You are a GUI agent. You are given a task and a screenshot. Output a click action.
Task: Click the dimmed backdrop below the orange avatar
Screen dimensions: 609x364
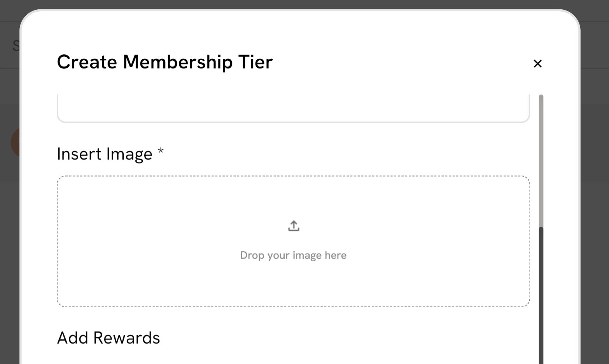coord(10,253)
